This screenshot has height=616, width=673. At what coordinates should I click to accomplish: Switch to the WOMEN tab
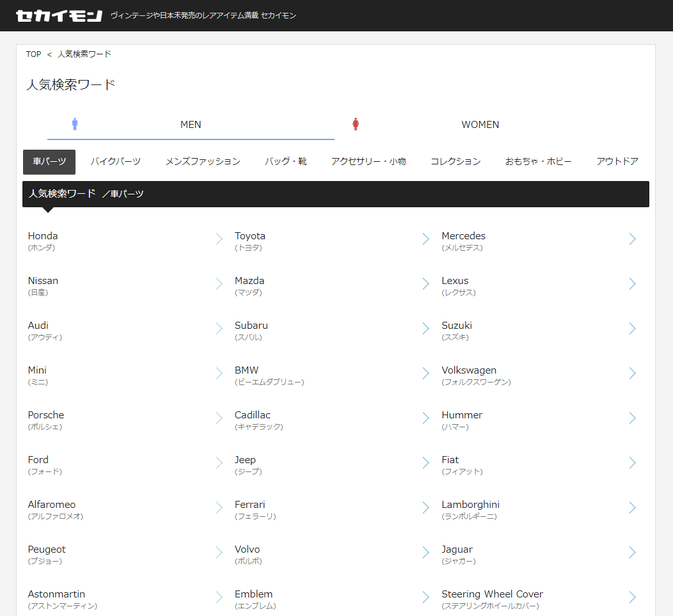point(480,125)
